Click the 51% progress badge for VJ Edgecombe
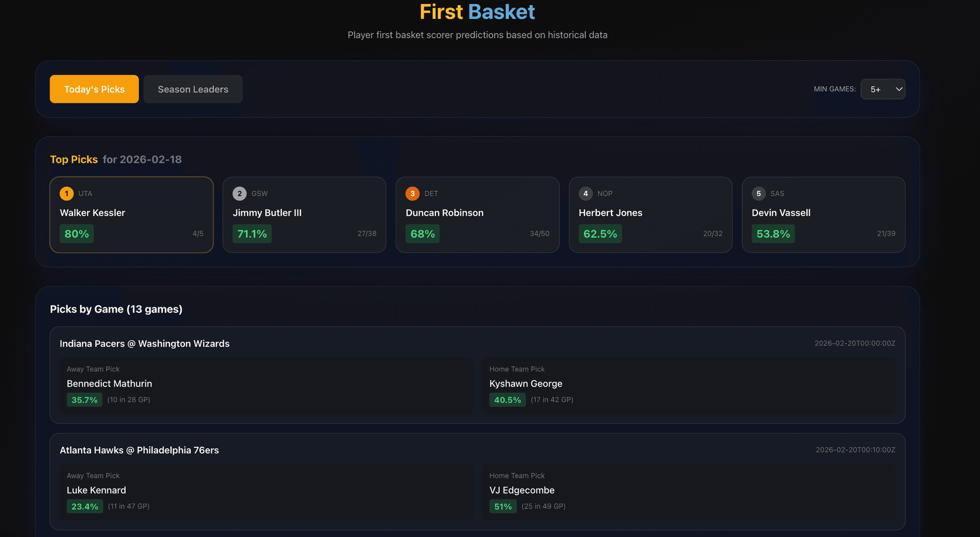 tap(502, 506)
